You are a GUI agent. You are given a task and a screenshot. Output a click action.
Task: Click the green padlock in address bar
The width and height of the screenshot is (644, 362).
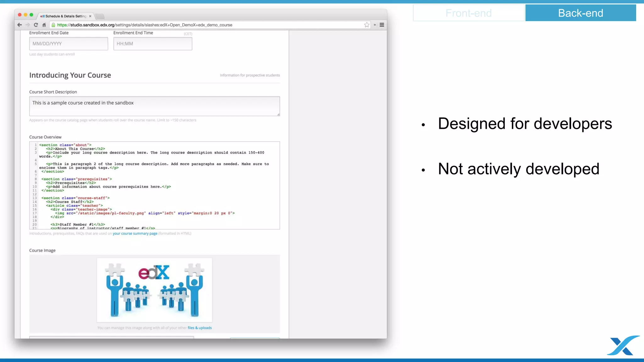click(53, 25)
